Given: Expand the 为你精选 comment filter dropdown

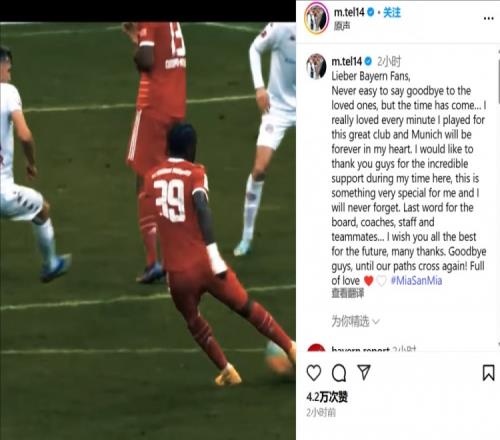Looking at the screenshot, I should [355, 321].
